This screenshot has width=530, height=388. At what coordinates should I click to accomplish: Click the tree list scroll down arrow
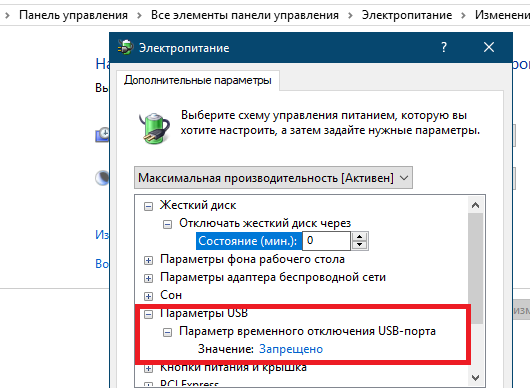click(476, 378)
